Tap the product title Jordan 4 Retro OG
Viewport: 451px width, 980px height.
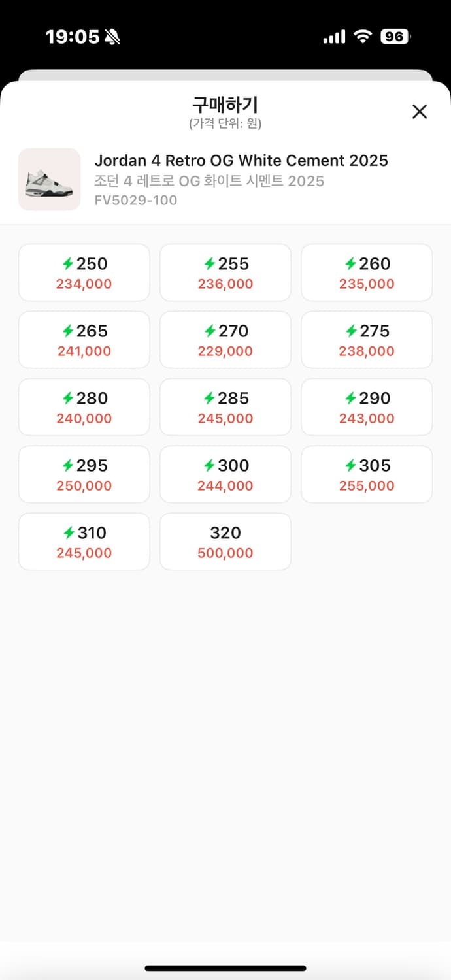pyautogui.click(x=241, y=161)
